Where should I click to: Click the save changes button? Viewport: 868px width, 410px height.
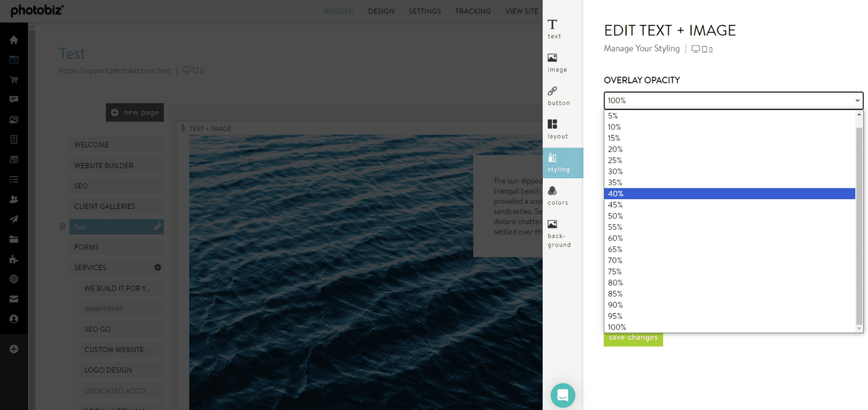click(x=633, y=338)
